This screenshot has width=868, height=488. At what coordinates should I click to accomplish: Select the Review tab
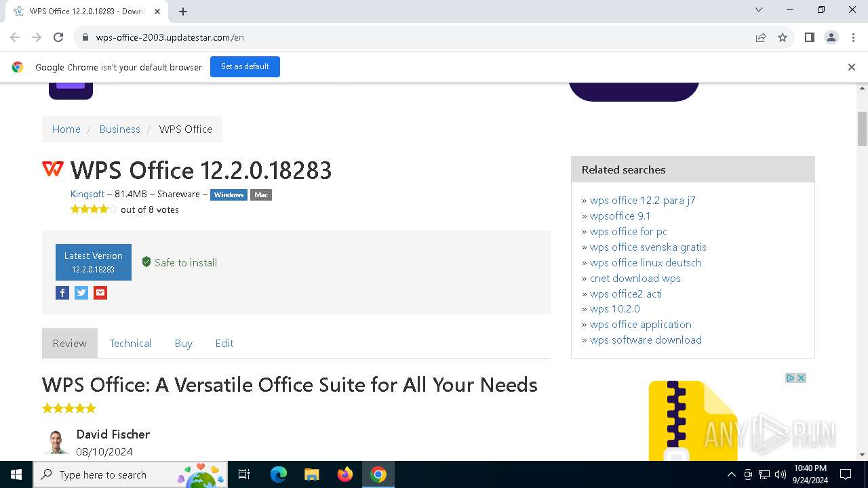pyautogui.click(x=70, y=343)
